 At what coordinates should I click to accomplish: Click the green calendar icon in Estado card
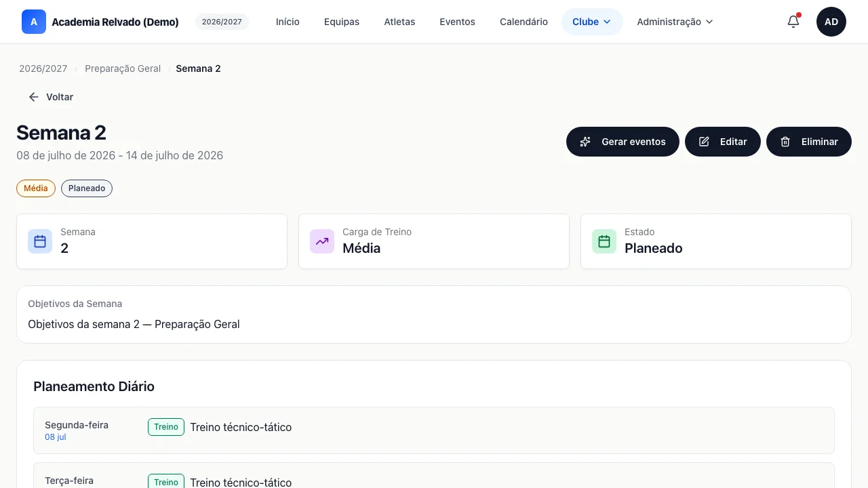[x=604, y=241]
